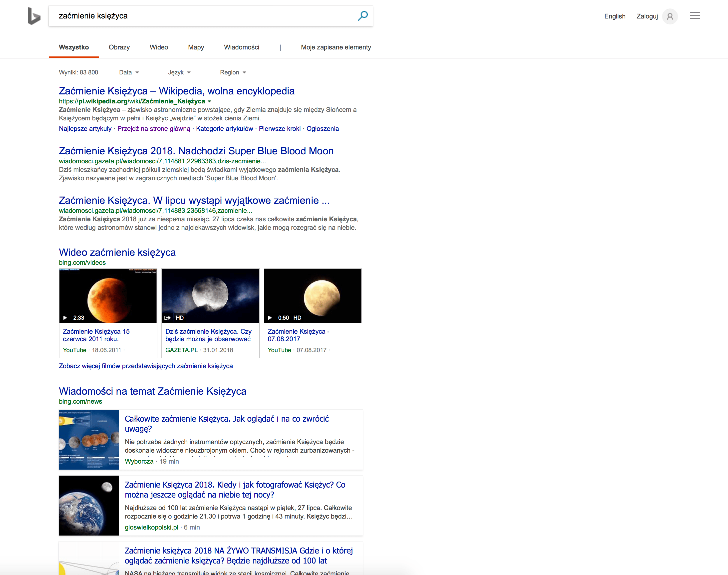Click the 'Wyniki: 83 800' results count

78,72
